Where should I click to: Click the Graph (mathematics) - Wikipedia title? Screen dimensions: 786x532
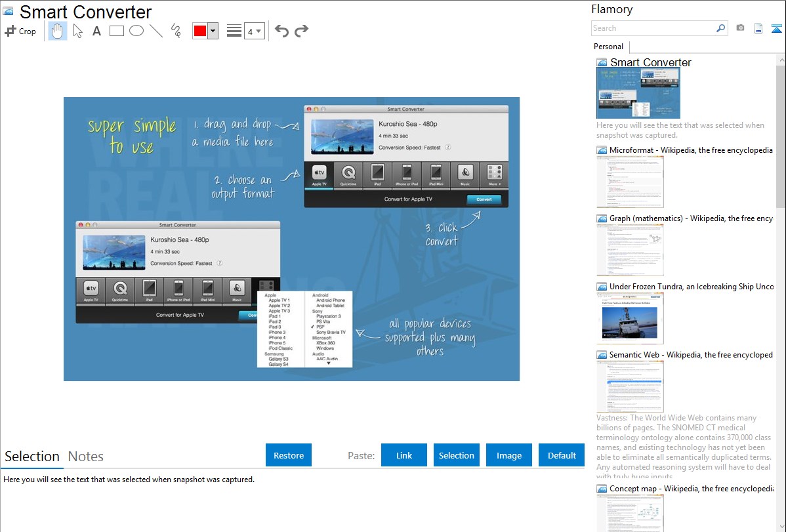tap(691, 218)
